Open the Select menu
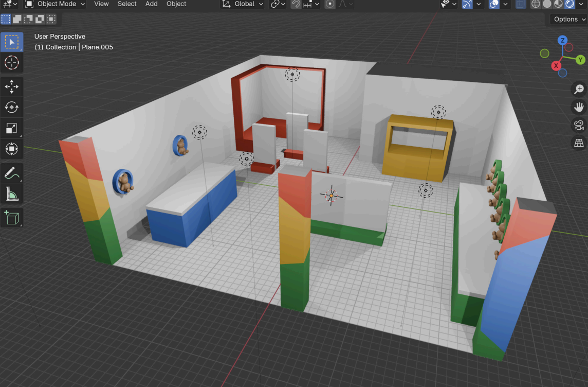 127,4
